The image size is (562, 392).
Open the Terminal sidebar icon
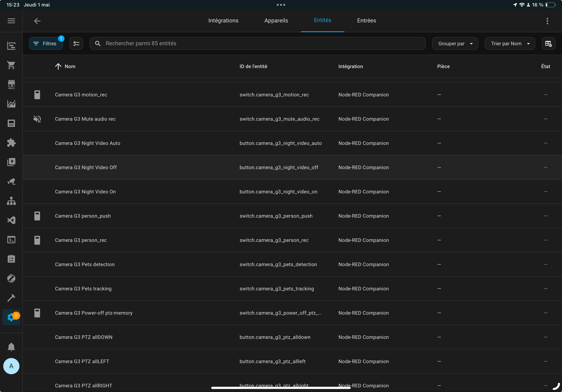click(11, 240)
